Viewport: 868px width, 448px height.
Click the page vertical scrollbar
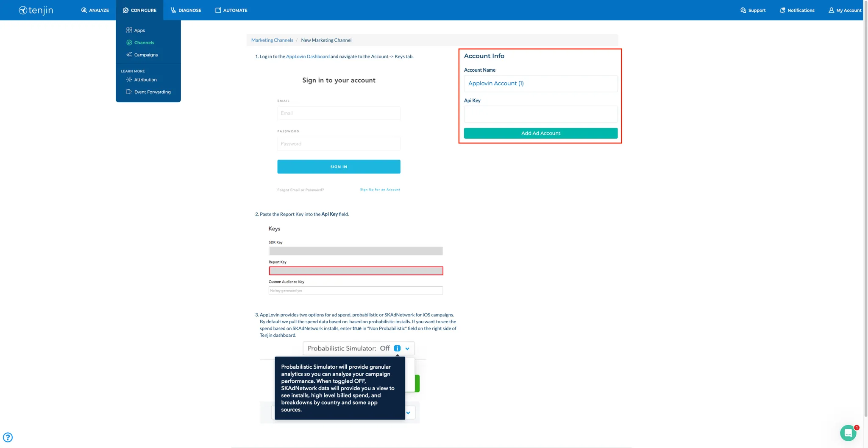(x=865, y=208)
